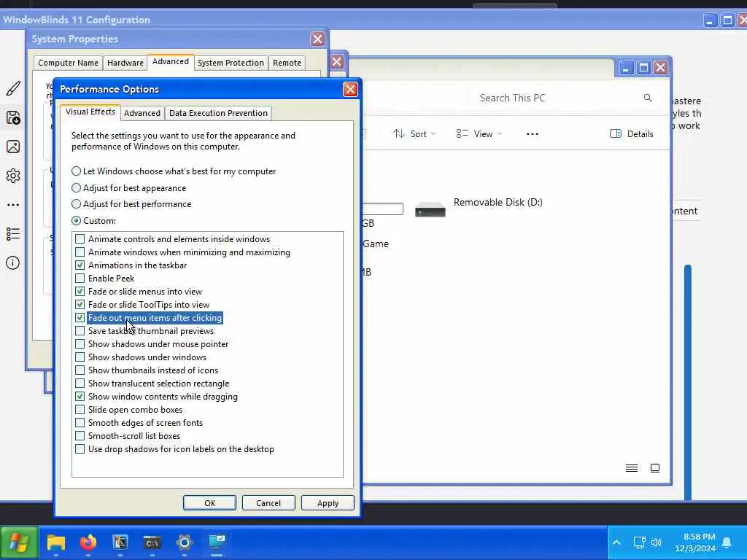Viewport: 747px width, 560px height.
Task: Select Adjust for best performance
Action: pos(76,204)
